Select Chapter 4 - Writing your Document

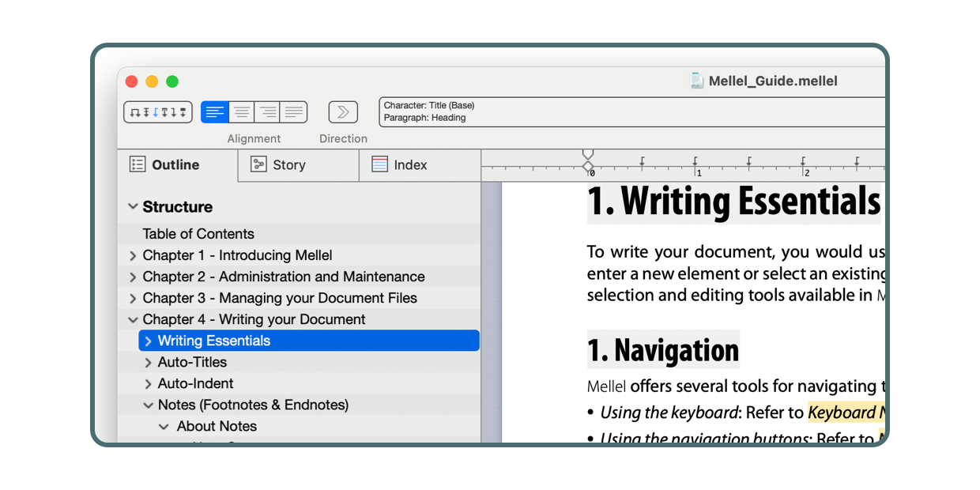click(299, 319)
